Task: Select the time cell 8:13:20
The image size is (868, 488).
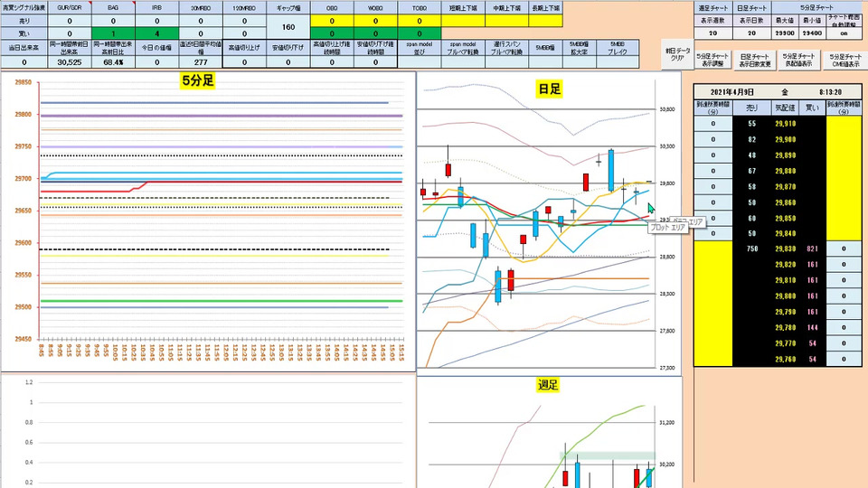Action: [x=830, y=92]
